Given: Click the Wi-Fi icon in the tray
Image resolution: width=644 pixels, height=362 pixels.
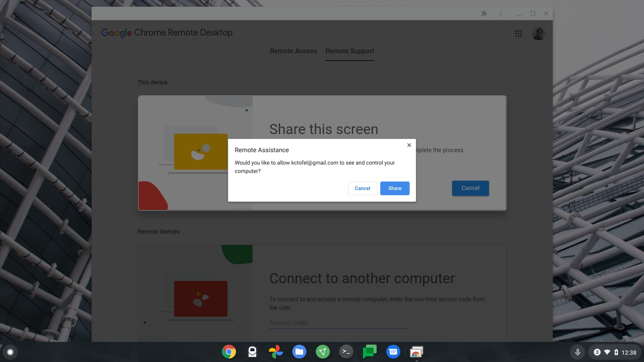Looking at the screenshot, I should point(607,352).
